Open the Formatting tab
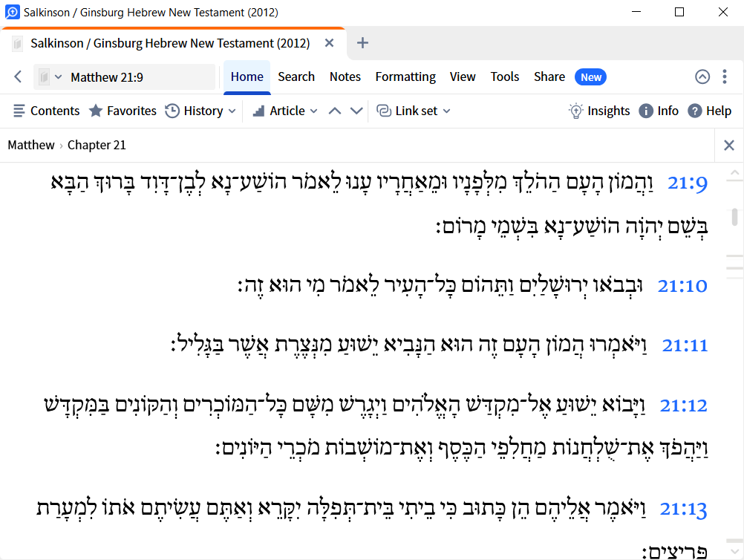The height and width of the screenshot is (560, 744). coord(405,77)
